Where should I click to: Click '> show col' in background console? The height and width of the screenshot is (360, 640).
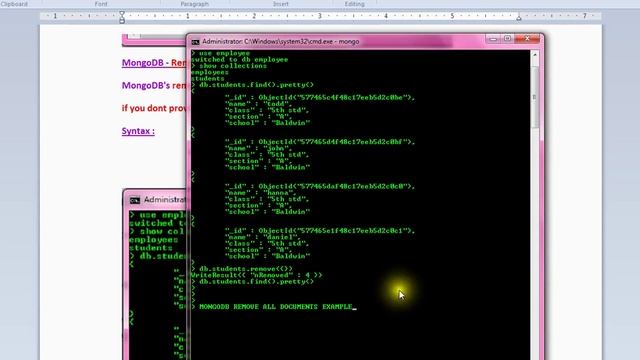158,231
